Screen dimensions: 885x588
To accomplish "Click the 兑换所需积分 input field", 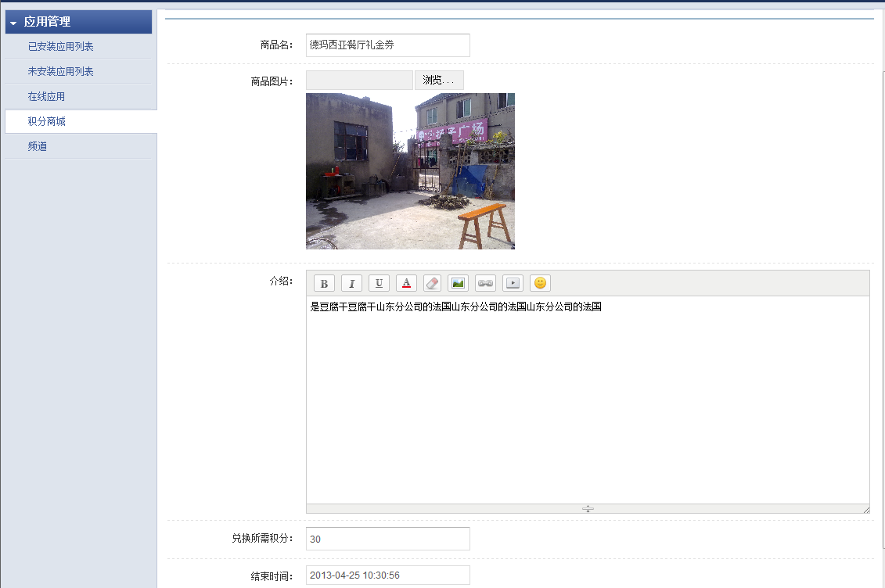I will [x=387, y=539].
